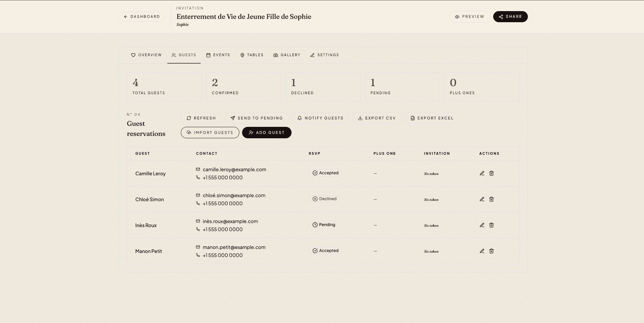Click phone icon in Manon Petit's row
The image size is (644, 323).
(198, 255)
